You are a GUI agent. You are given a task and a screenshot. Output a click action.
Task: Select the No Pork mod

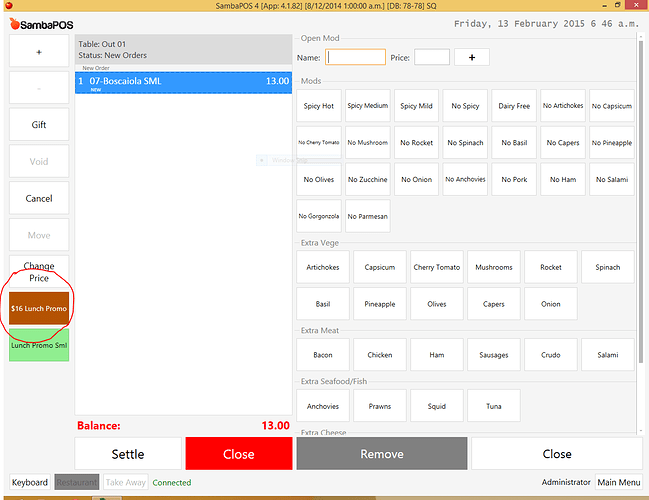514,179
